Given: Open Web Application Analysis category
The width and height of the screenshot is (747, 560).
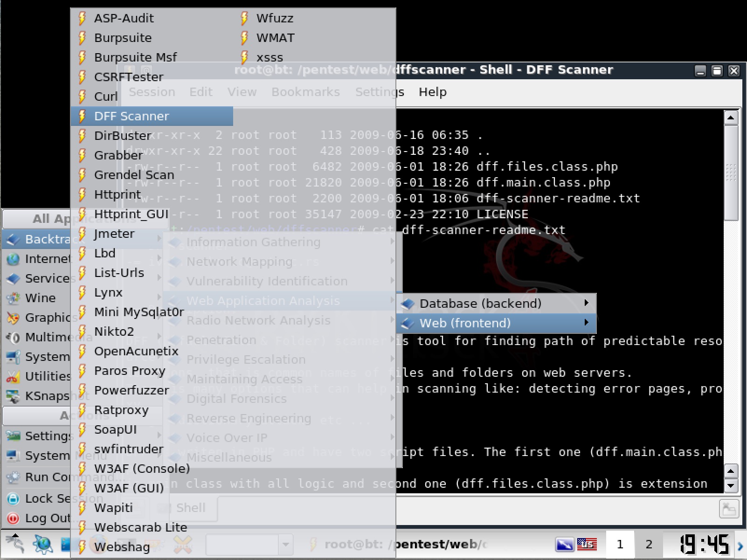Looking at the screenshot, I should (282, 301).
